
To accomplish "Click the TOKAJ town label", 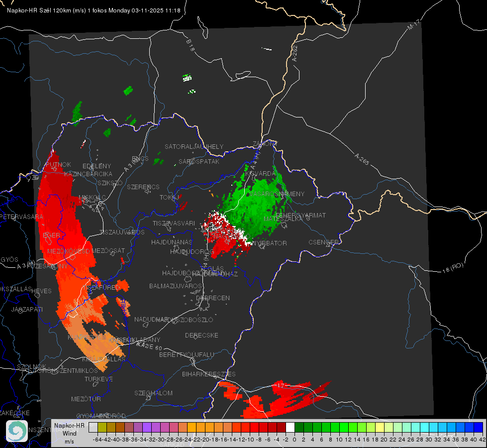I will (x=169, y=198).
